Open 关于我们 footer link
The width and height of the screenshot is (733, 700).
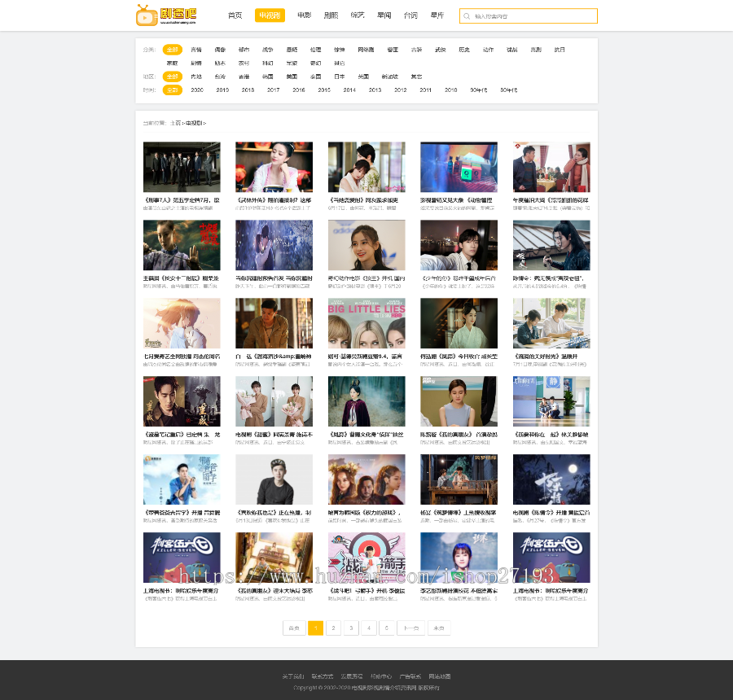[x=293, y=676]
